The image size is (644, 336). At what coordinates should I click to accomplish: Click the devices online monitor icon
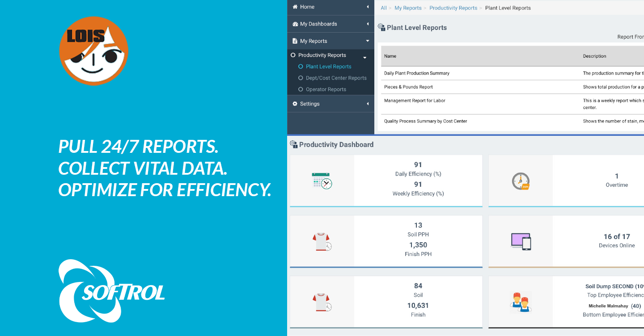coord(521,241)
